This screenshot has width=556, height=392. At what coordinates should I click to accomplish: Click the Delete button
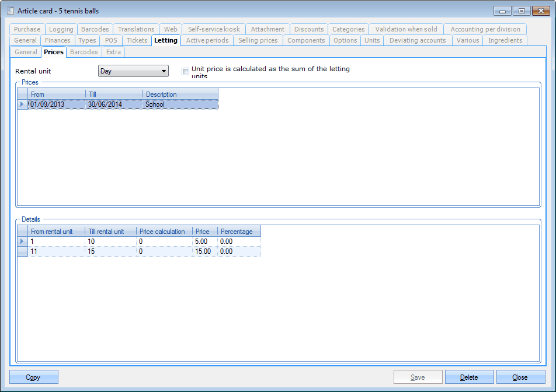coord(469,377)
